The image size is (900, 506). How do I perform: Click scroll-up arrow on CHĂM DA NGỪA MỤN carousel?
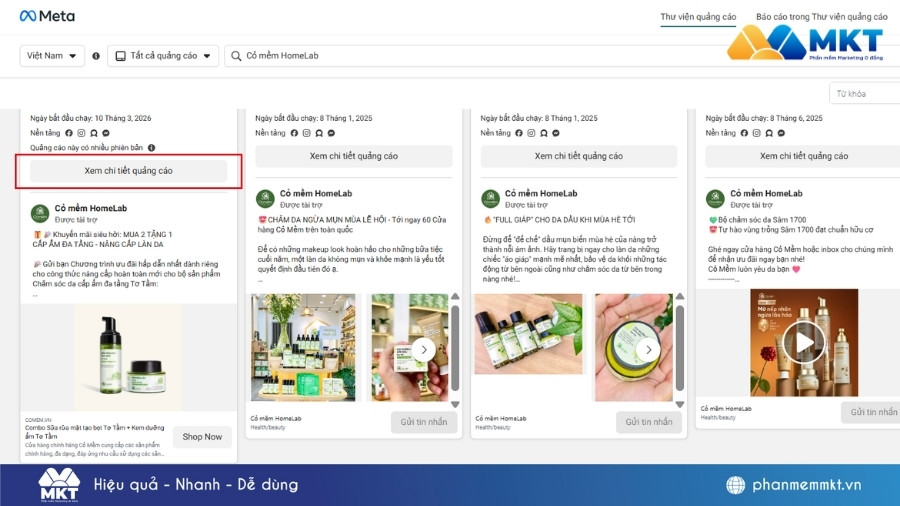click(455, 297)
